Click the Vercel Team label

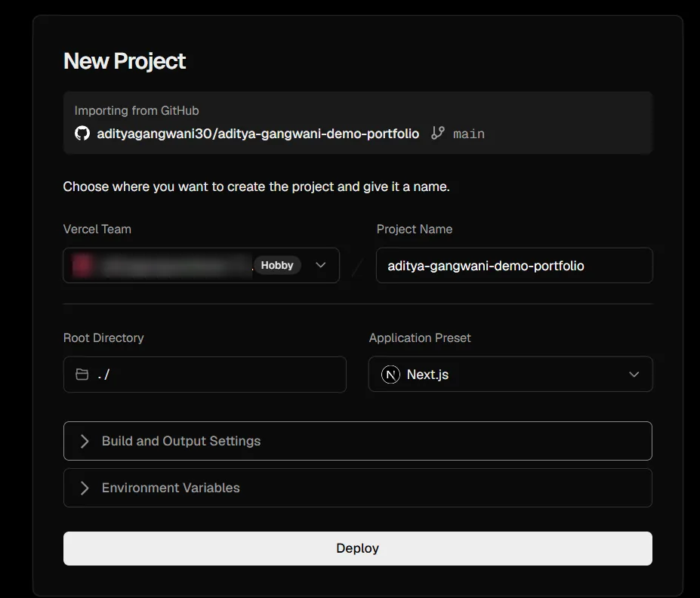[97, 229]
